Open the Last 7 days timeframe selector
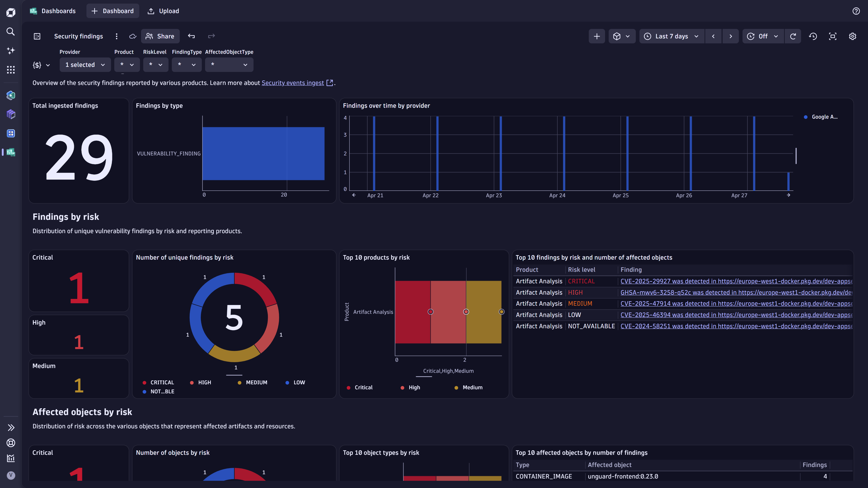 tap(672, 36)
